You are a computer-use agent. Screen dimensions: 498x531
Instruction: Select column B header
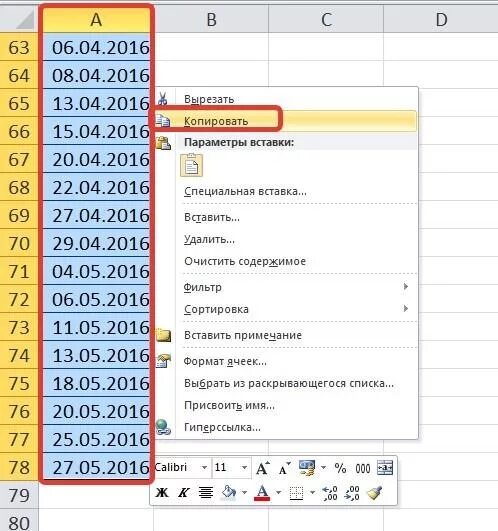click(x=211, y=20)
